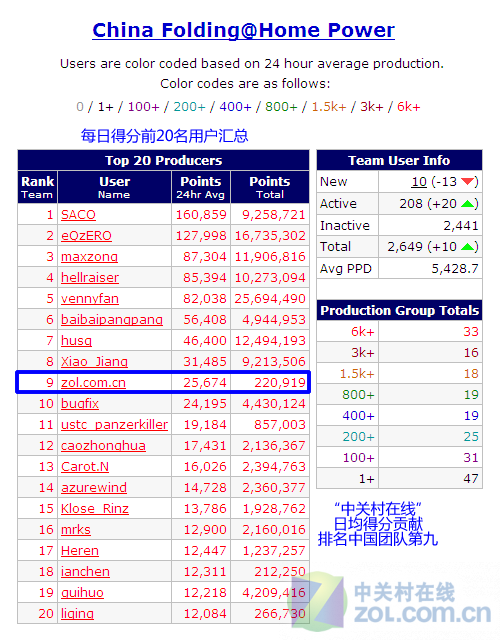Open user SACO's profile link
Screen dimensions: 500x640
pyautogui.click(x=78, y=215)
